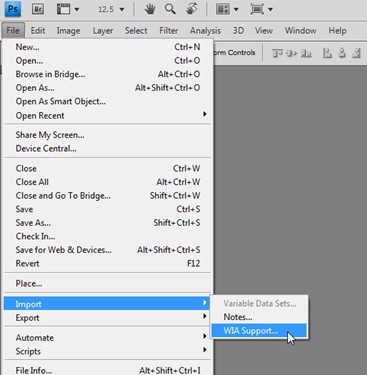Screen dimensions: 367x375
Task: Open the View Extras dropdown
Action: 67,9
